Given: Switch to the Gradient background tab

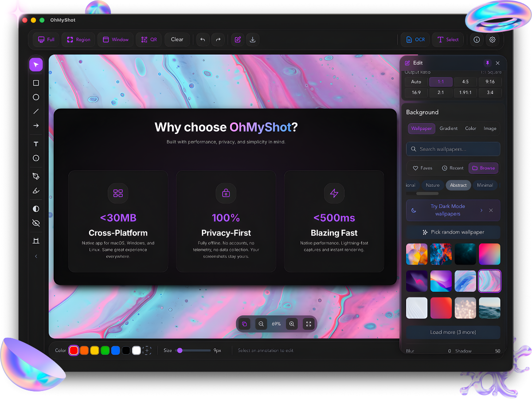Looking at the screenshot, I should (448, 128).
